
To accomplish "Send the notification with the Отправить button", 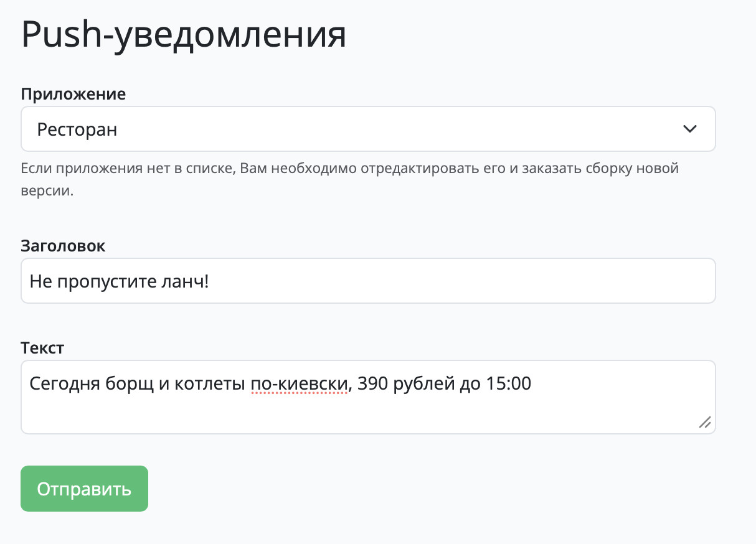I will pyautogui.click(x=85, y=489).
